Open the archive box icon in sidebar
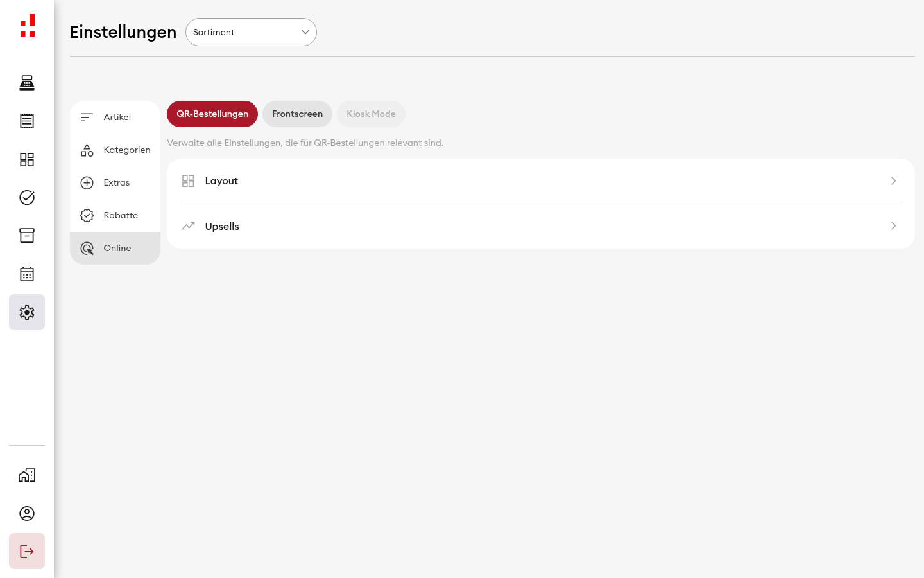 pyautogui.click(x=27, y=236)
